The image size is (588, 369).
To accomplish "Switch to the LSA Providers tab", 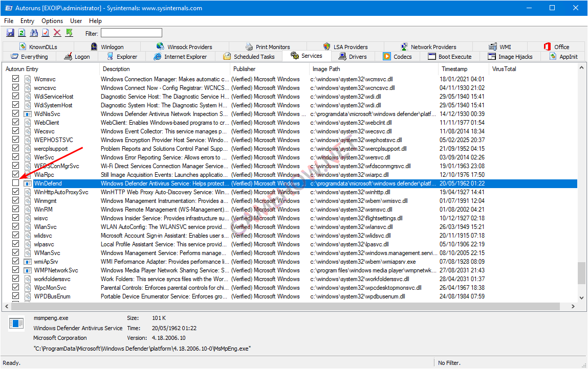I will pyautogui.click(x=345, y=47).
